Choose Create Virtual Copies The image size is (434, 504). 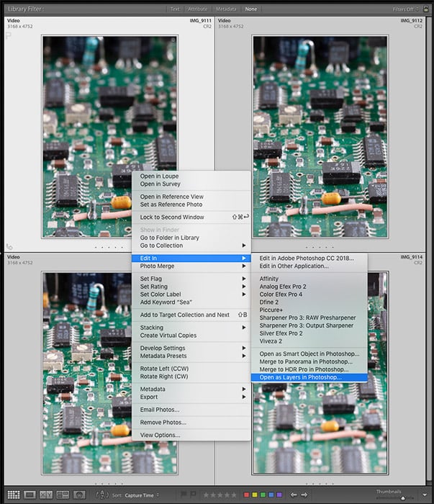pos(191,336)
